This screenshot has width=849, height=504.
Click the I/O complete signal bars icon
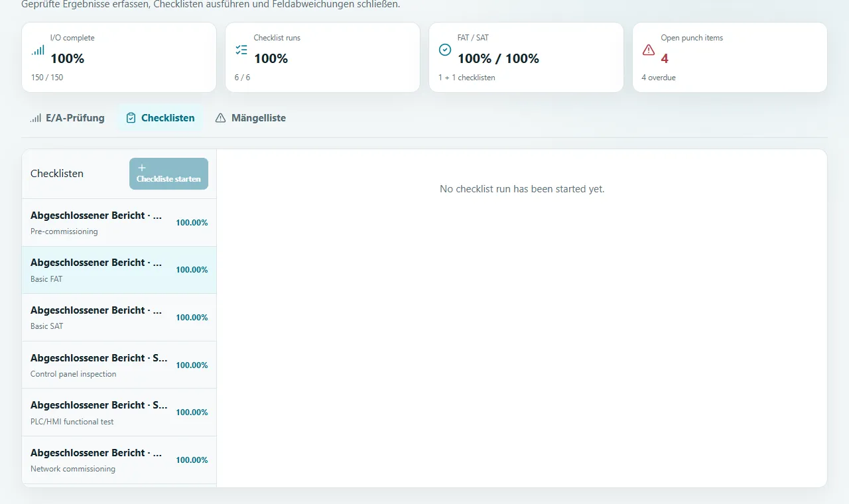coord(38,50)
